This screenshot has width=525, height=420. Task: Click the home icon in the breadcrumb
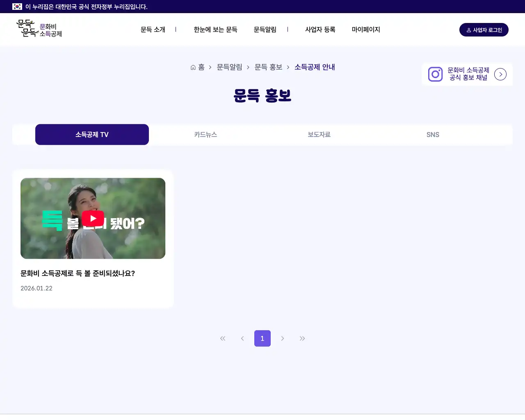click(x=193, y=67)
